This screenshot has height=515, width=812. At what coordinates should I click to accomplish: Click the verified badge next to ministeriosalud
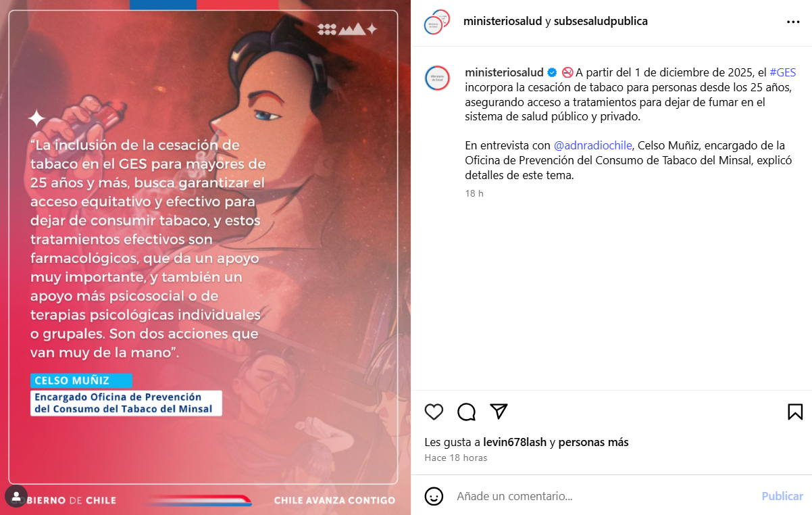[552, 72]
